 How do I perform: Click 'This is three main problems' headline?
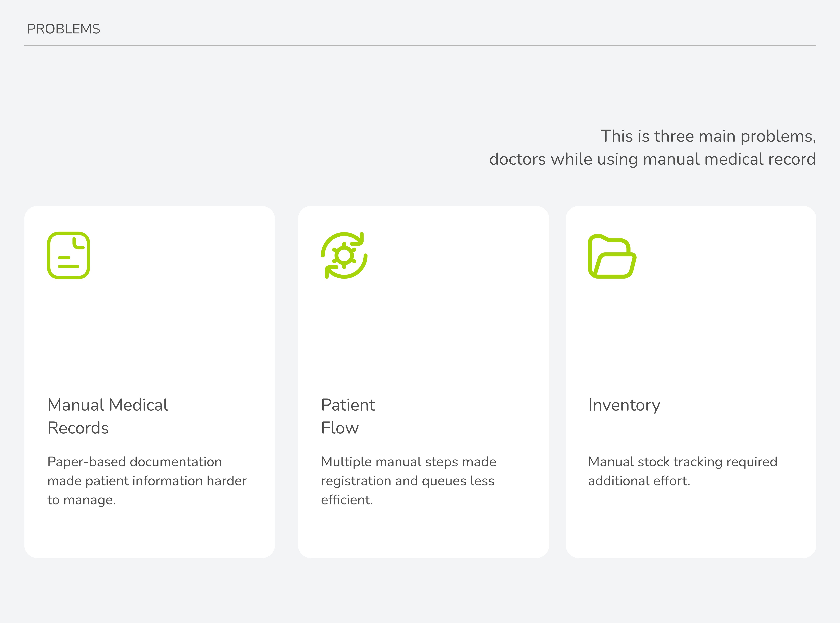[708, 136]
